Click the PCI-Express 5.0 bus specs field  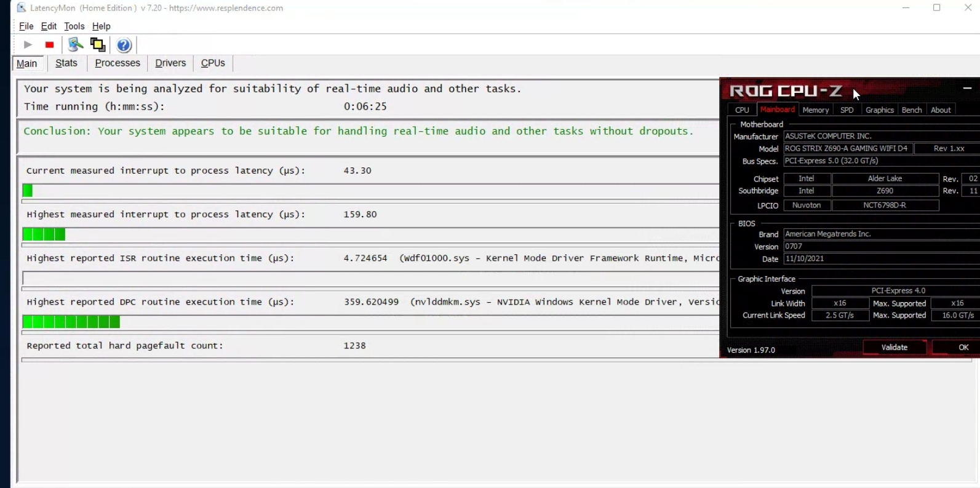(x=882, y=161)
